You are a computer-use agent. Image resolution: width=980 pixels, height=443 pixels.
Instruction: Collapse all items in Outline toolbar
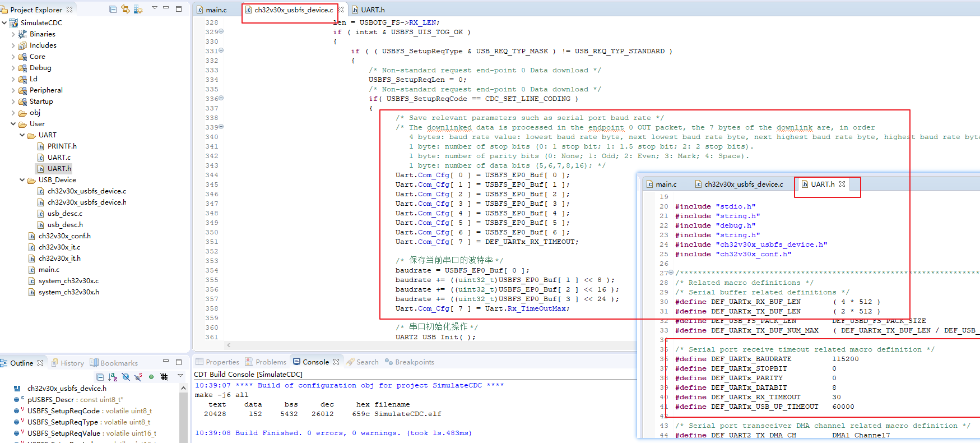pyautogui.click(x=100, y=377)
